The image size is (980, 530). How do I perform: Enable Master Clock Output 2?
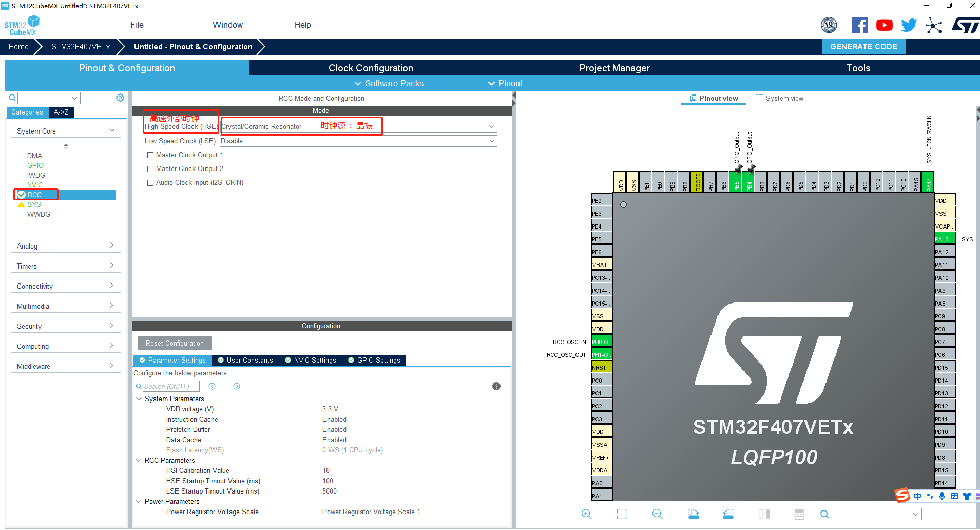pos(150,168)
